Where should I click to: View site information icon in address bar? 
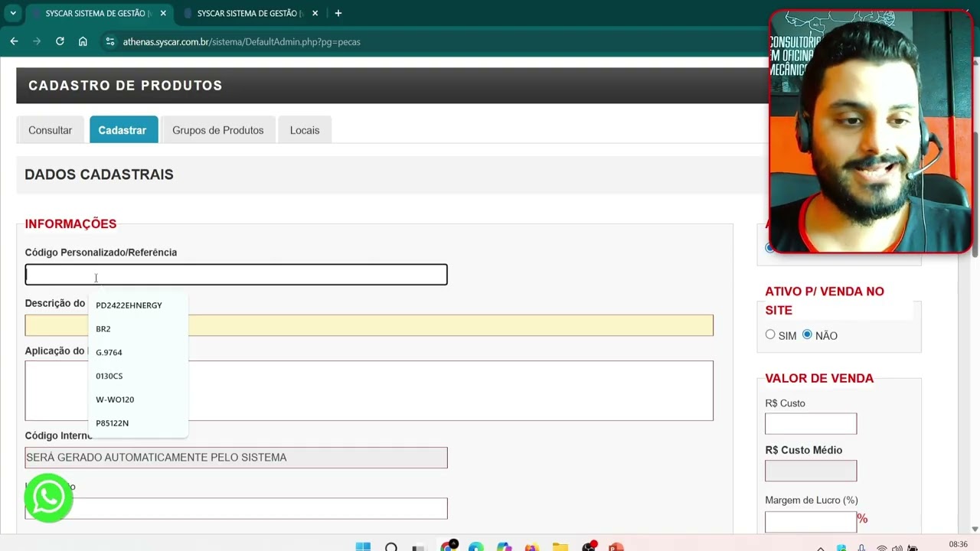pyautogui.click(x=109, y=41)
